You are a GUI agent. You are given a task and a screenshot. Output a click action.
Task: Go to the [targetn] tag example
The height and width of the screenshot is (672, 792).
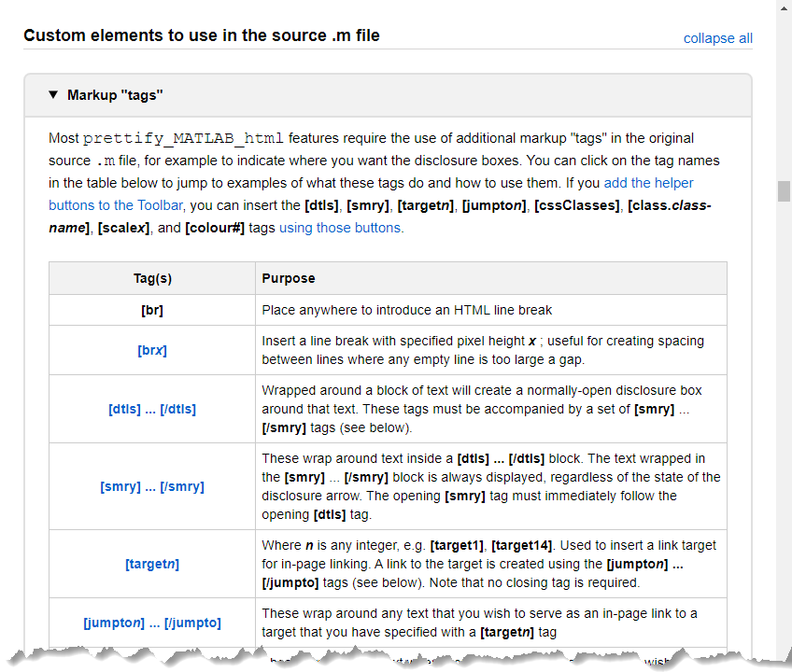click(x=152, y=564)
